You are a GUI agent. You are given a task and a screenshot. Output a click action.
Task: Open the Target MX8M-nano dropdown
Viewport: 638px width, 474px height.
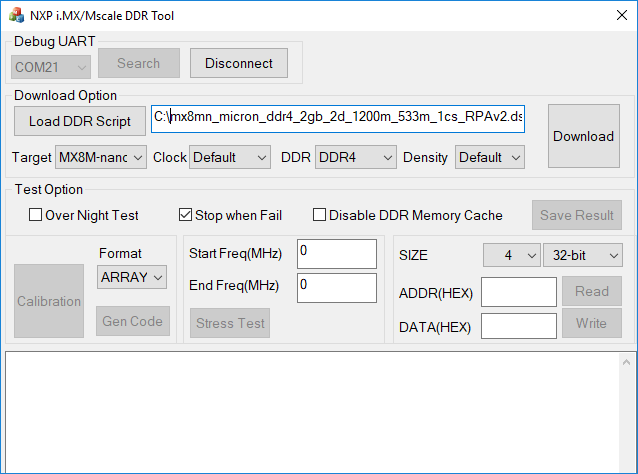pos(101,157)
